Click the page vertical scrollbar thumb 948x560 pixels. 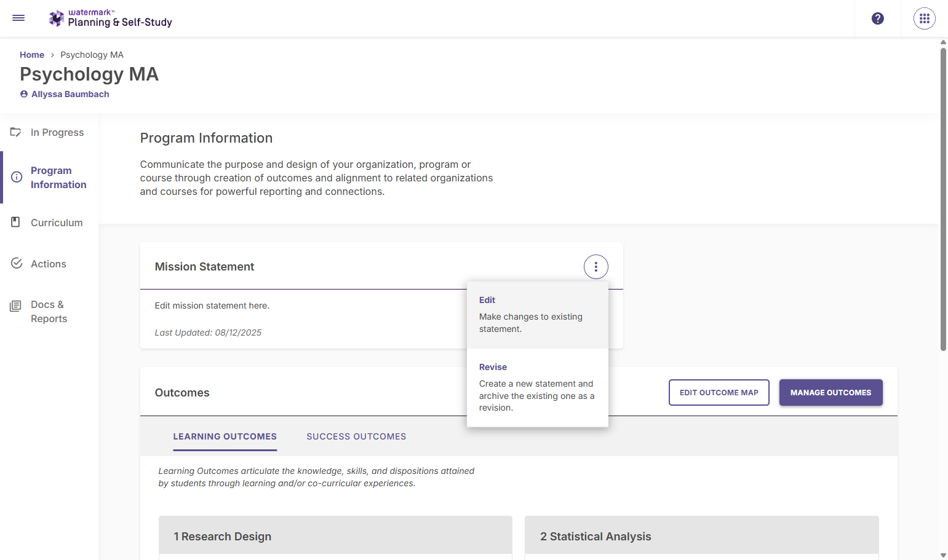943,199
